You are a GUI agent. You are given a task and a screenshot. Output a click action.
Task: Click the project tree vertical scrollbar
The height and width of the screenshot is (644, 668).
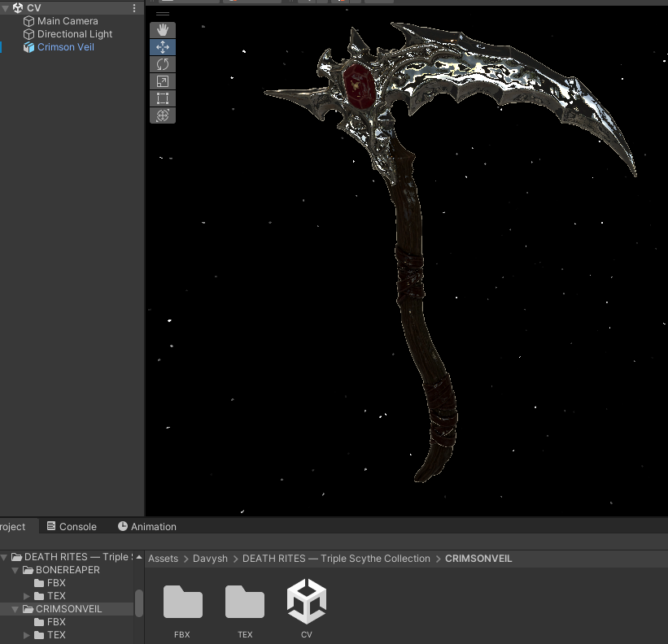139,603
